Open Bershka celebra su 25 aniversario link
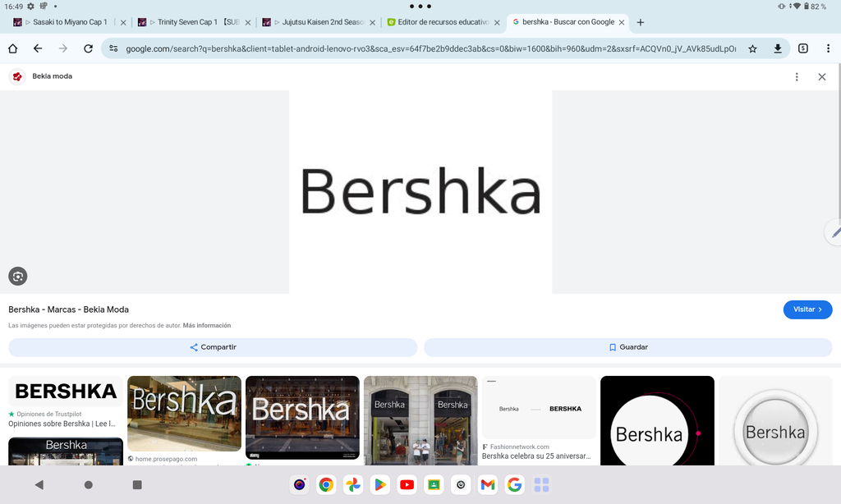The image size is (841, 504). (535, 456)
